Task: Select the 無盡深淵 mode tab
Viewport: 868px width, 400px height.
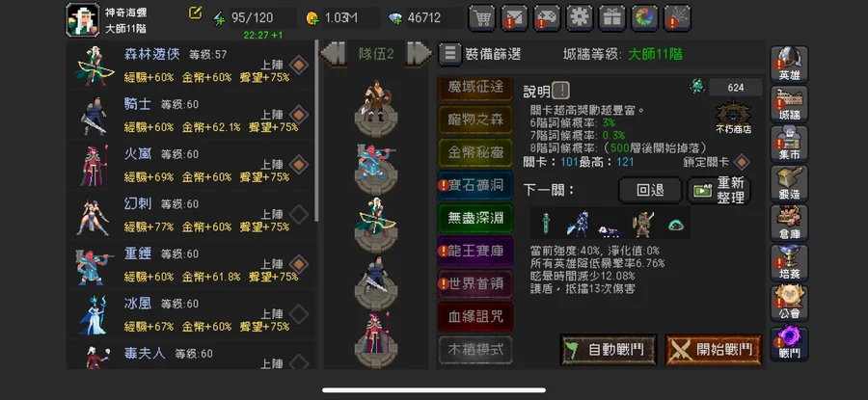Action: click(475, 218)
